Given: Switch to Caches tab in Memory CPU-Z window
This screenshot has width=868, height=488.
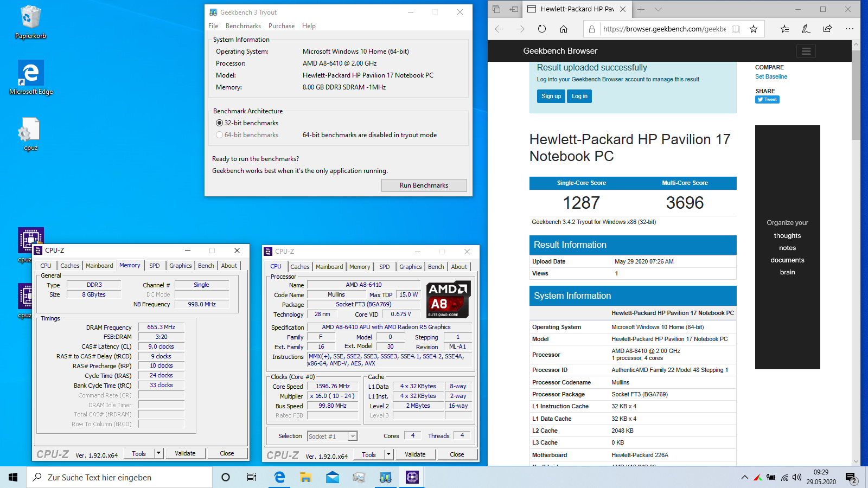Looking at the screenshot, I should coord(70,266).
